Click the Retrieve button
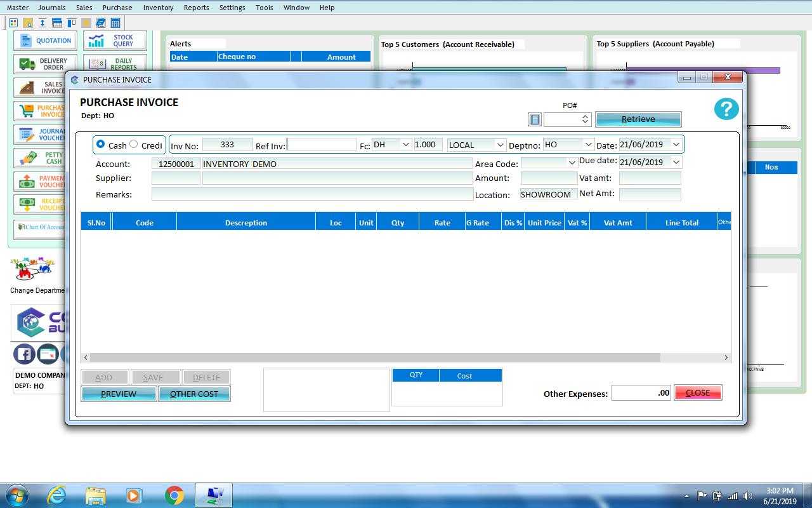 pyautogui.click(x=638, y=119)
